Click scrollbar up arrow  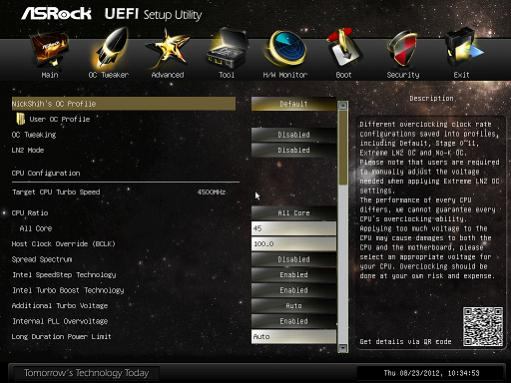(343, 106)
